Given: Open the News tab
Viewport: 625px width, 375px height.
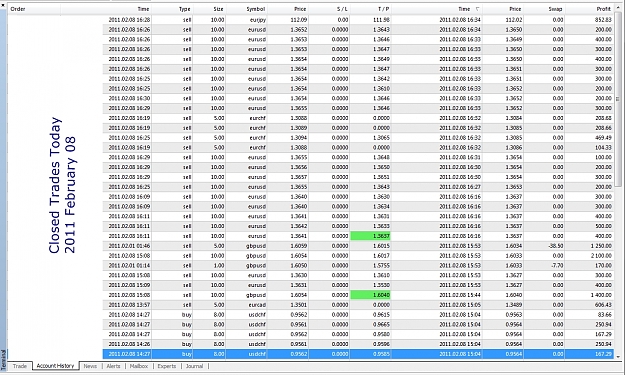Looking at the screenshot, I should click(90, 366).
